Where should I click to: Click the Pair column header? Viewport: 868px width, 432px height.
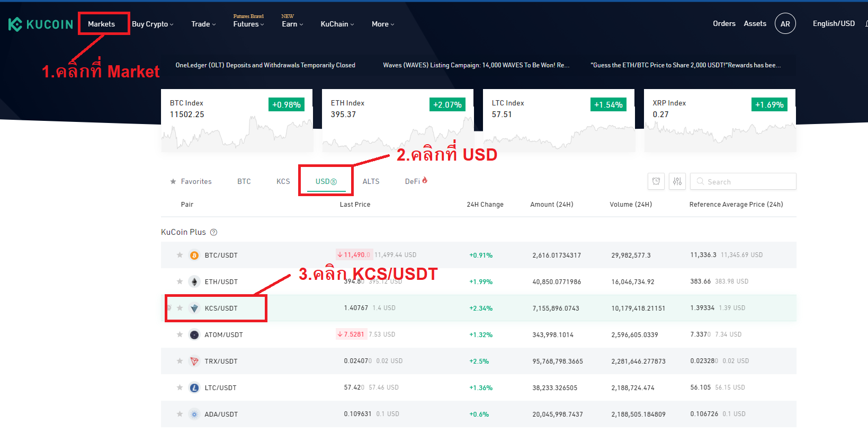point(187,205)
